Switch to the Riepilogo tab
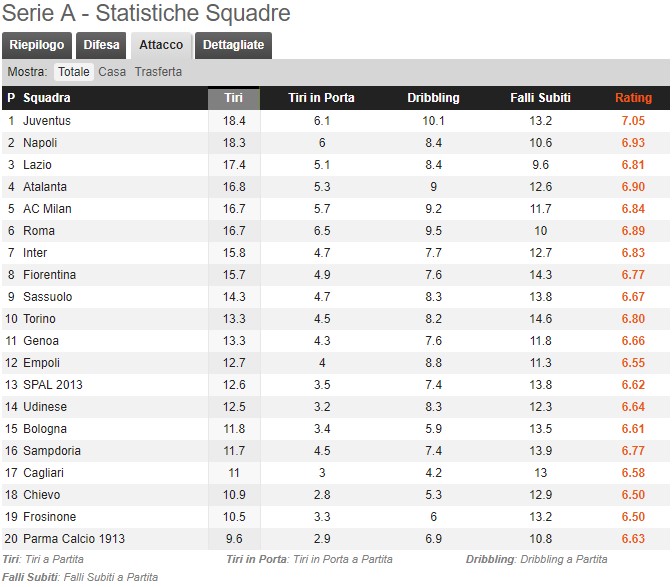This screenshot has width=672, height=587. (x=37, y=45)
